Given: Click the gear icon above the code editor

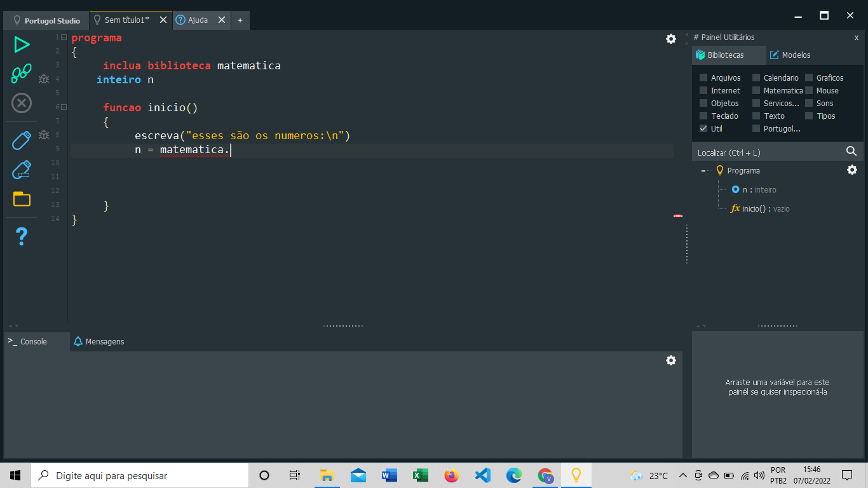Looking at the screenshot, I should [670, 39].
